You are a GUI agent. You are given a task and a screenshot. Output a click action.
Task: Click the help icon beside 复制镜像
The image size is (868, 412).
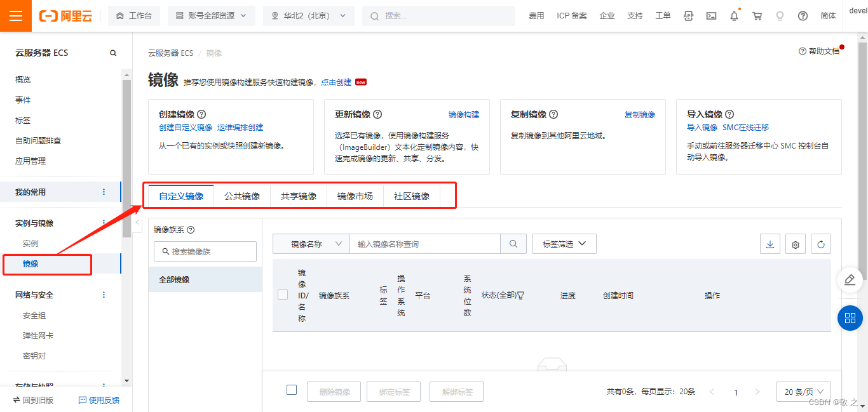click(553, 114)
